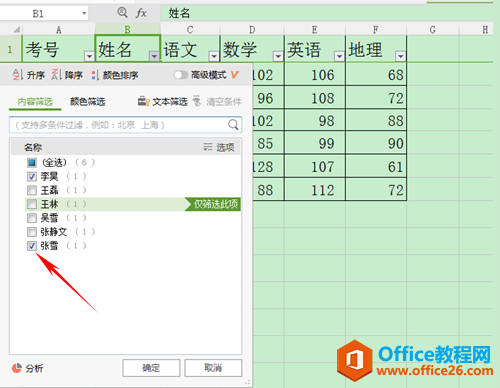Screen dimensions: 500x388
Task: Click the select-all corner triangle
Action: coord(16,30)
